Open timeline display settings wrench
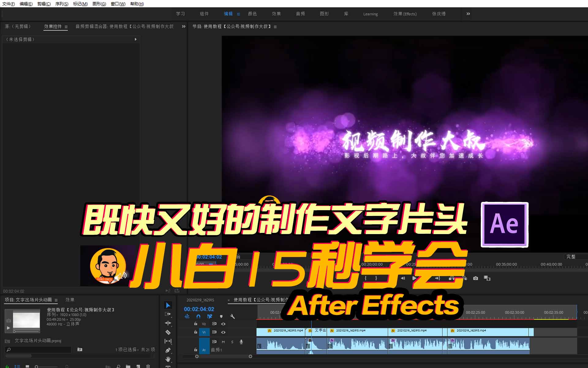The height and width of the screenshot is (368, 588). point(232,317)
